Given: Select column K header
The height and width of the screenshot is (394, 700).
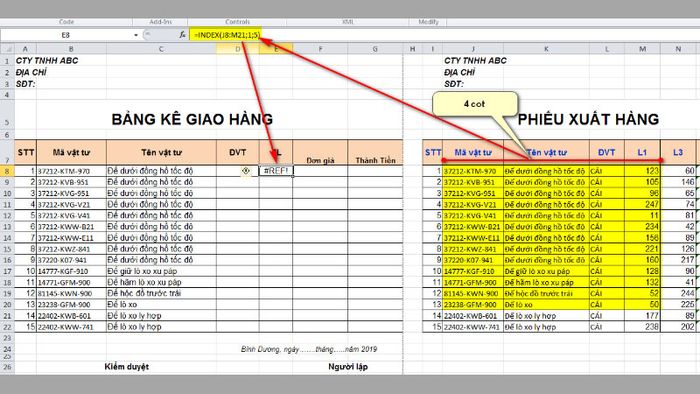Looking at the screenshot, I should [x=546, y=49].
